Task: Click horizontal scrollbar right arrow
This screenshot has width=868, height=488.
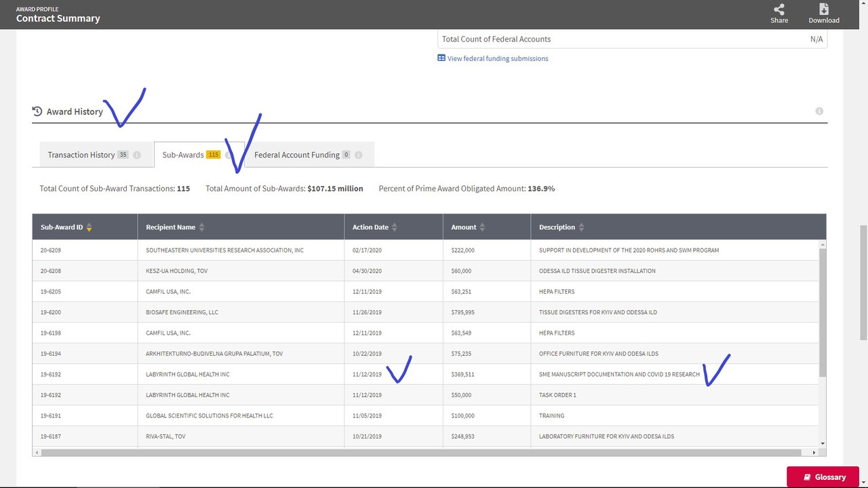Action: [x=814, y=452]
